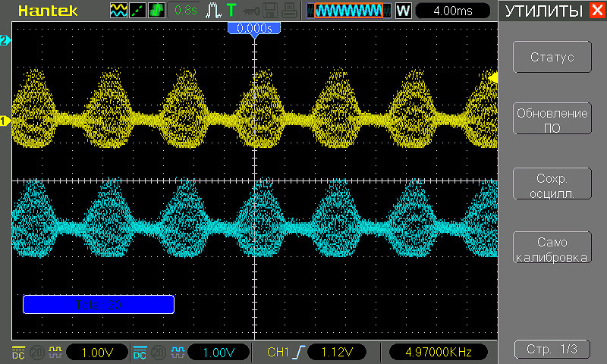Viewport: 607px width, 364px height.
Task: Click the yellow CH1 probe waveform icon
Action: (55, 352)
